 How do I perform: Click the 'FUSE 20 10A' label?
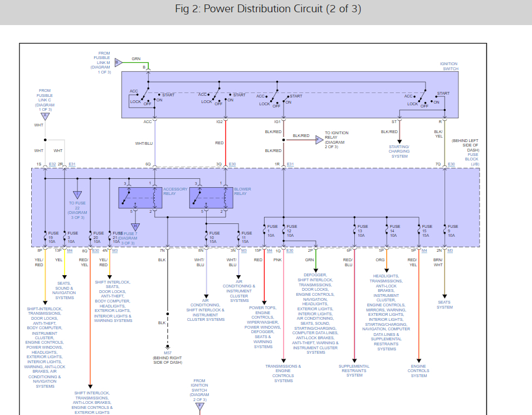pyautogui.click(x=99, y=237)
